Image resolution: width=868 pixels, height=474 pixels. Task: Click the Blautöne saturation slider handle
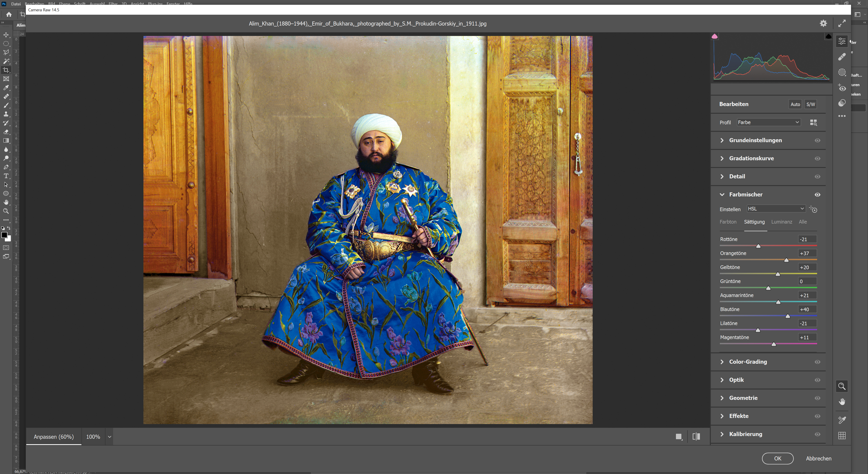point(787,316)
